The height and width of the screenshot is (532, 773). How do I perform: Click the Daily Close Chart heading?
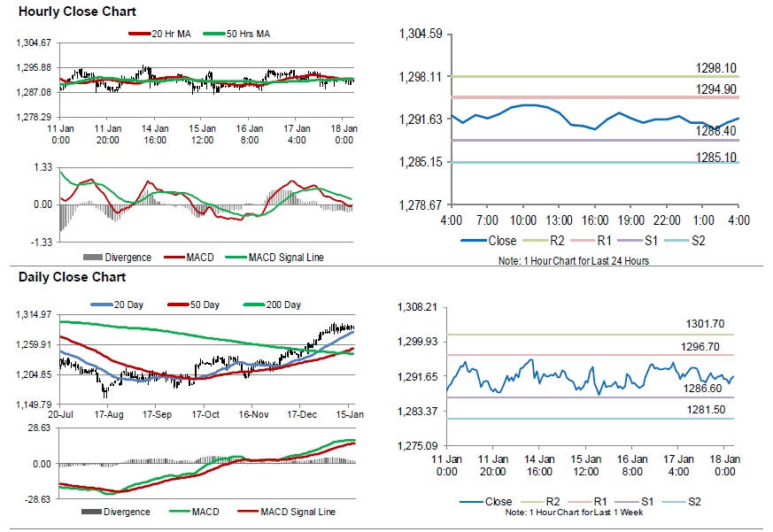(x=72, y=277)
